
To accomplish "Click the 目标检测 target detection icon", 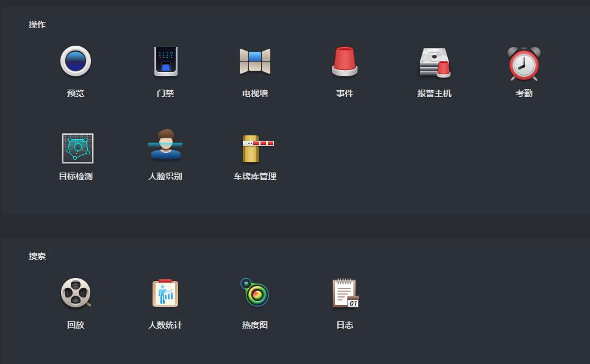I will (76, 148).
